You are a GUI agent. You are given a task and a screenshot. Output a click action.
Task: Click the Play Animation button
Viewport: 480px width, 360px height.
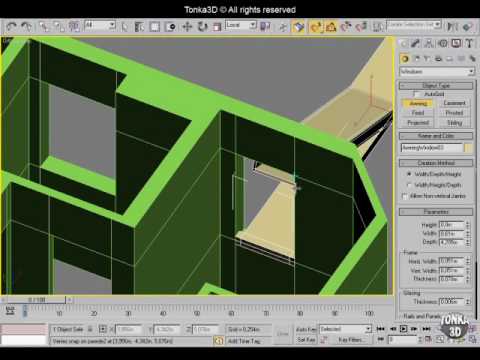click(403, 329)
